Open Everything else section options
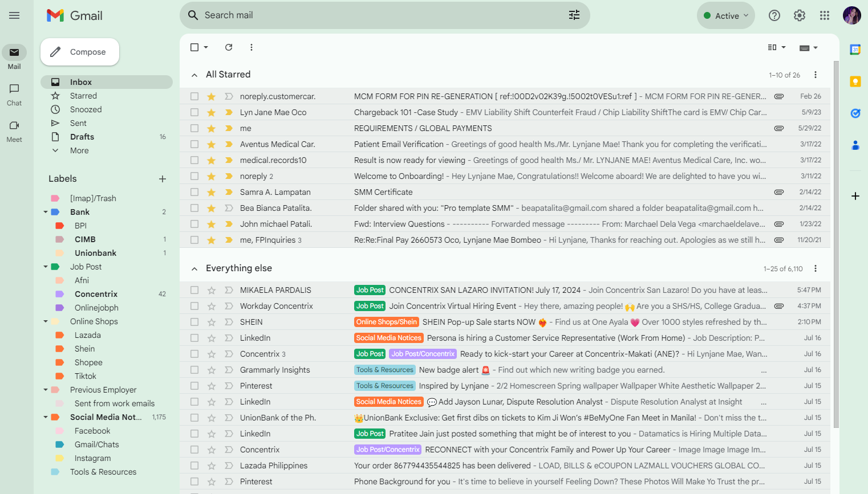The height and width of the screenshot is (494, 868). tap(816, 268)
